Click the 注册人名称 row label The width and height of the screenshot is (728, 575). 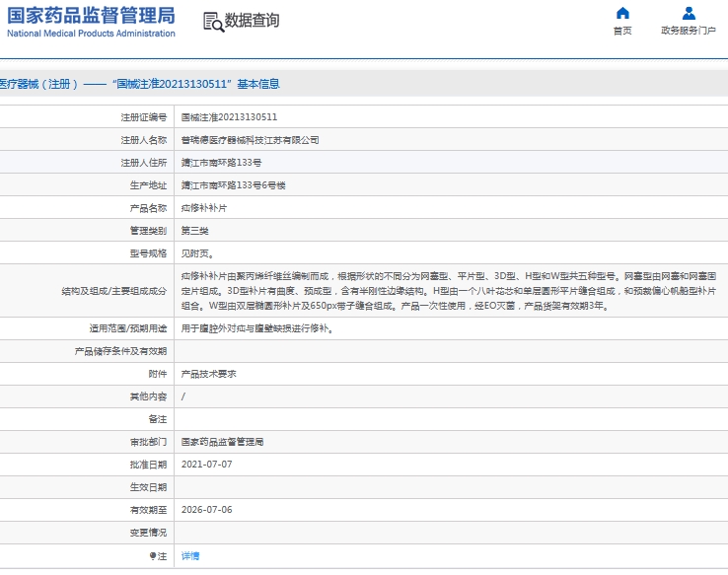[143, 140]
